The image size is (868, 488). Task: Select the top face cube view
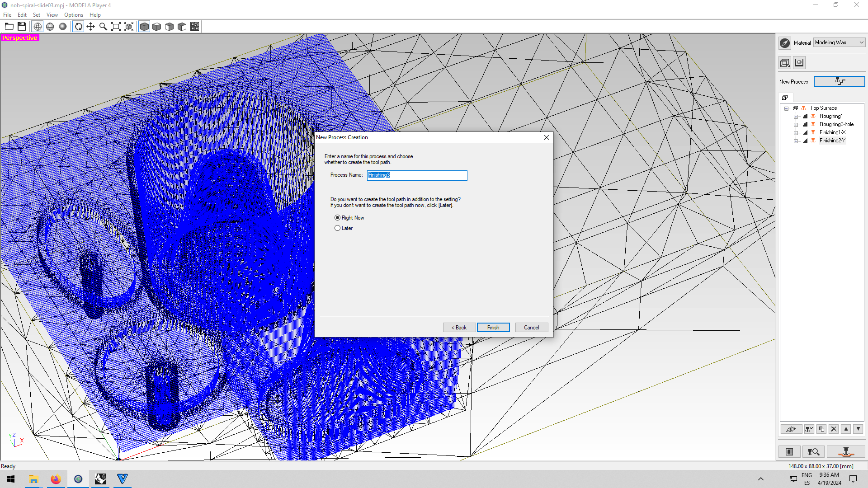pos(157,27)
